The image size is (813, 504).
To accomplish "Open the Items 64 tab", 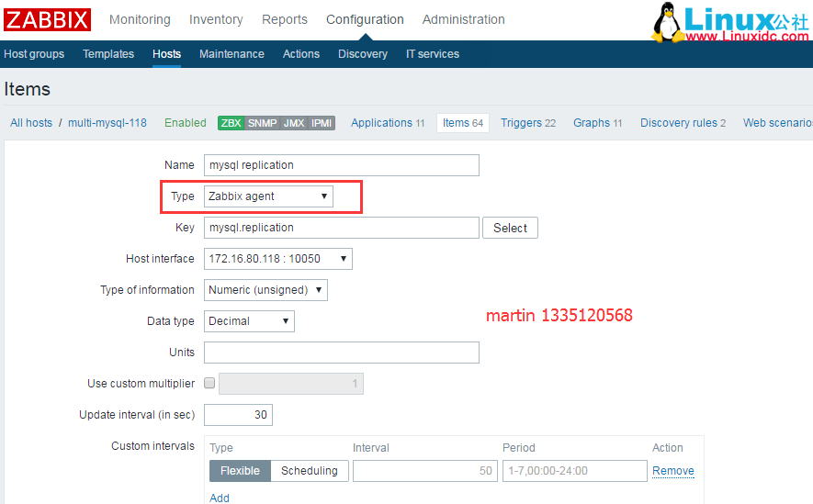I will (x=462, y=123).
